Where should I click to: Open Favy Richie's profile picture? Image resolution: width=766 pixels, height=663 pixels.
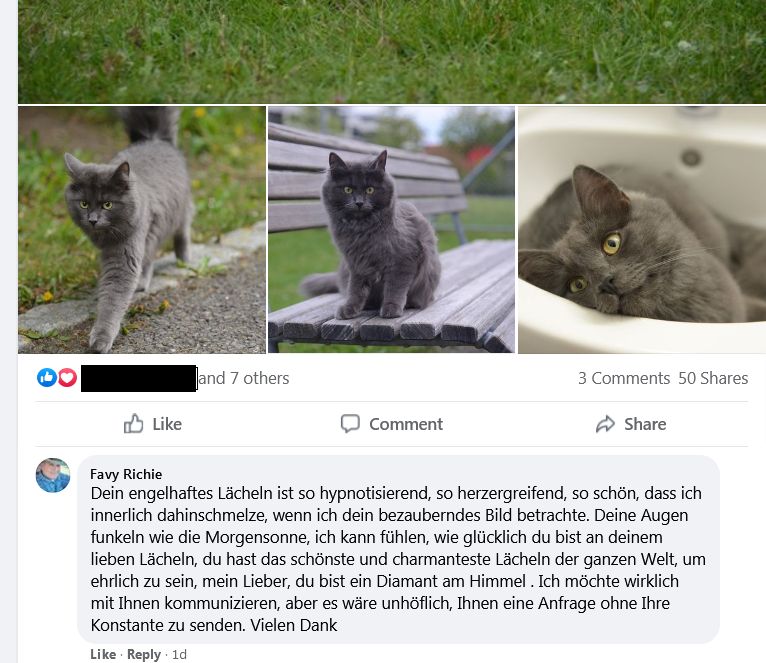click(53, 475)
